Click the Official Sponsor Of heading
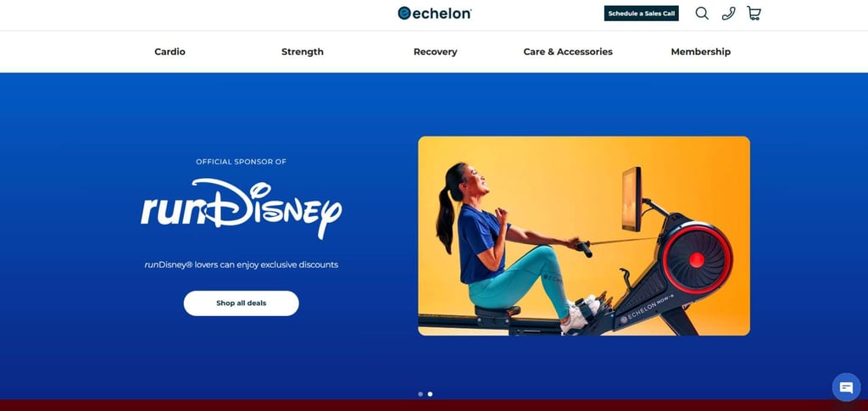Screen dimensions: 868x411 coord(241,162)
